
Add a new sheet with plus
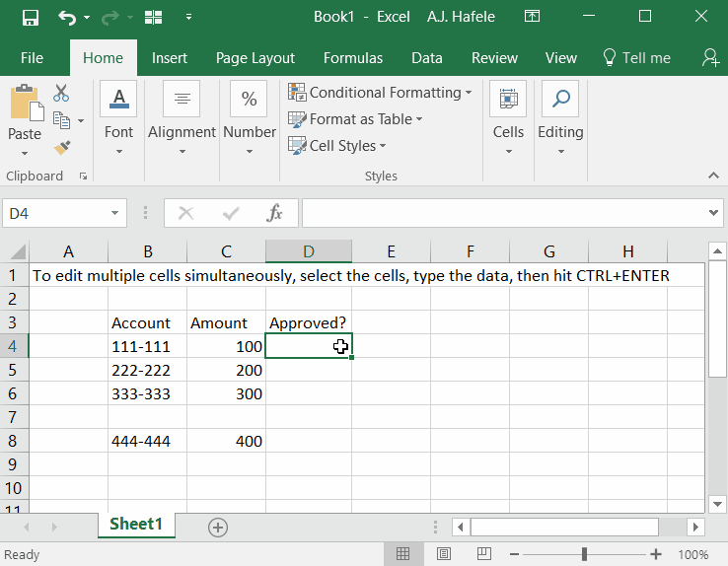218,528
